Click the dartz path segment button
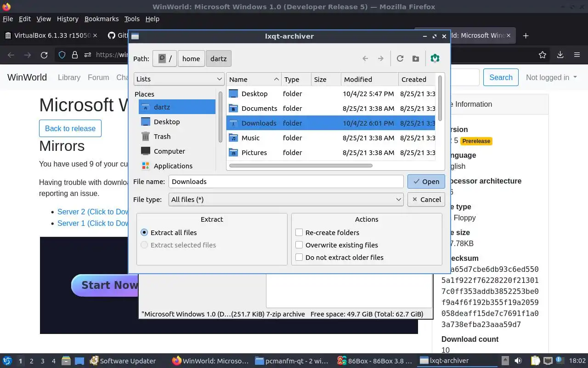The image size is (588, 368). (219, 58)
